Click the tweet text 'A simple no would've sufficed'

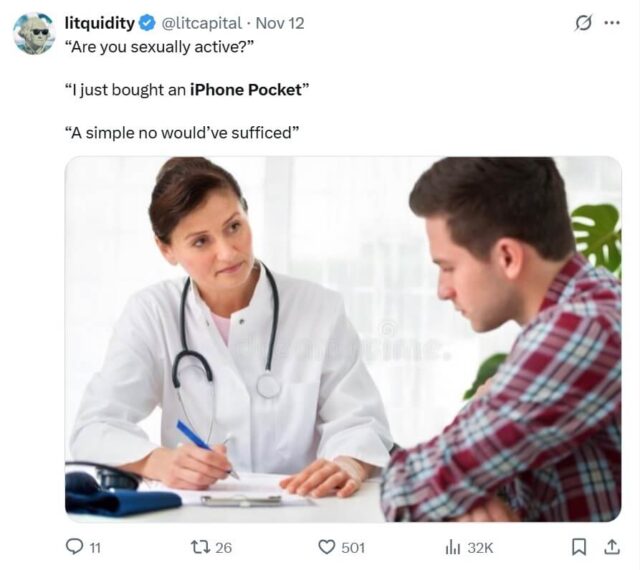(182, 133)
